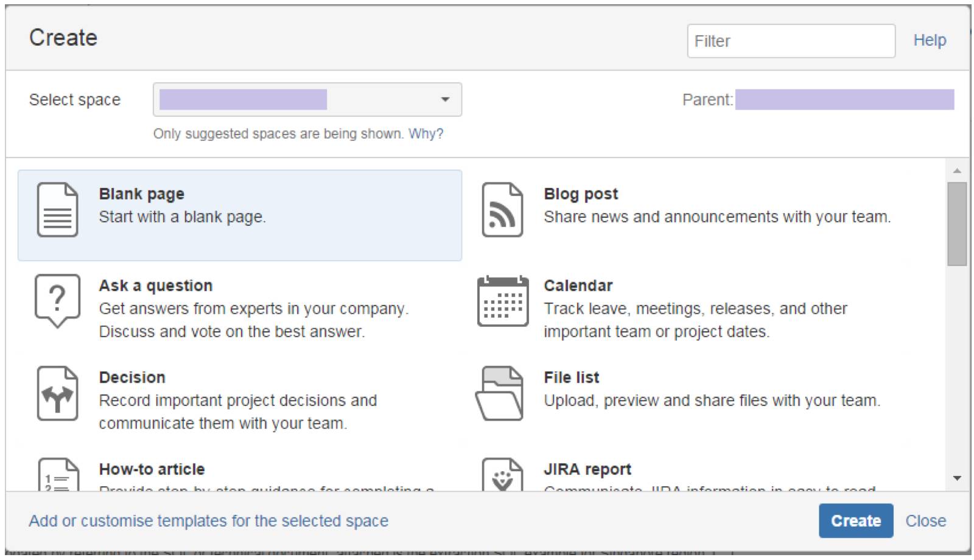
Task: Click the File list folder icon
Action: (x=500, y=394)
